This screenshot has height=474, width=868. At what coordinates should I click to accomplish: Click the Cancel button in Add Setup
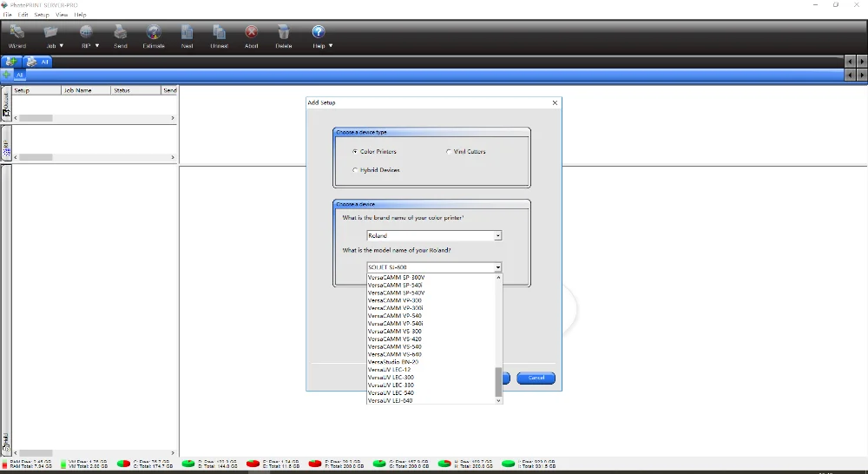click(536, 378)
